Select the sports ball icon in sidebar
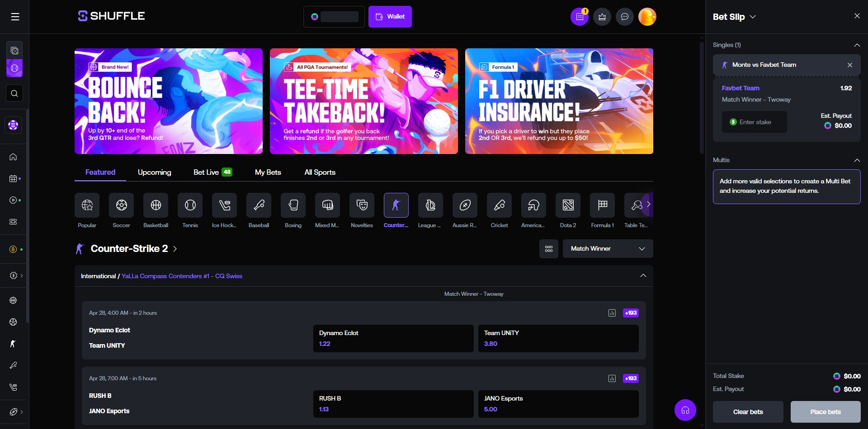This screenshot has width=868, height=429. click(x=14, y=68)
